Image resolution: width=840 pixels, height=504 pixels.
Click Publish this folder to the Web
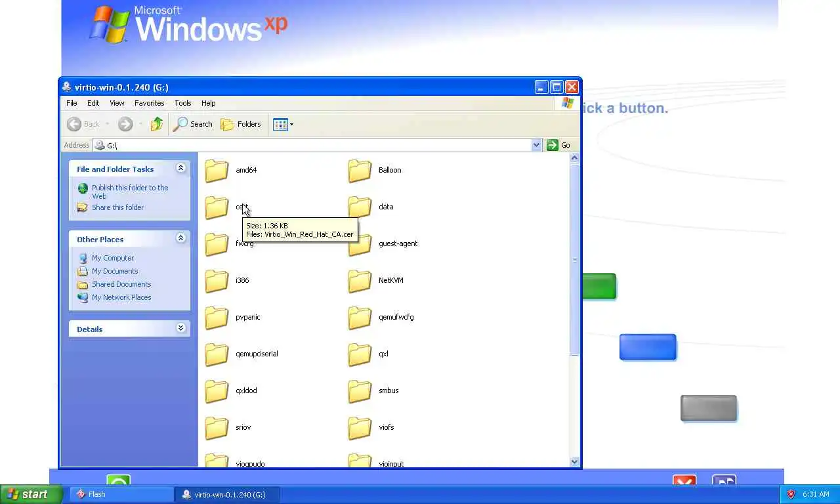130,192
